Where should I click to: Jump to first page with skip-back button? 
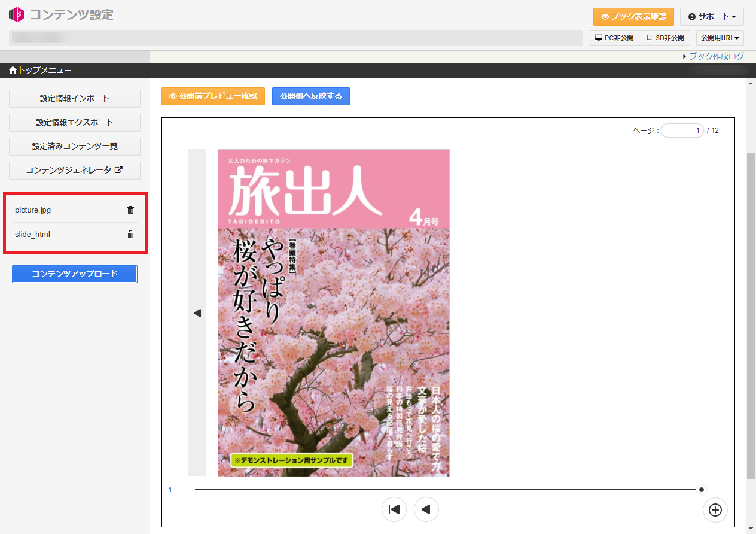pyautogui.click(x=394, y=509)
